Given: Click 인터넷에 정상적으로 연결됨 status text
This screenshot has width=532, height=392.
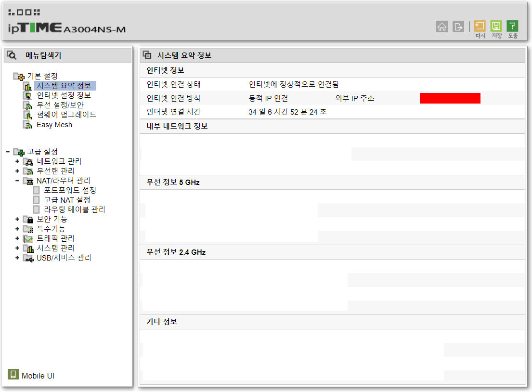Looking at the screenshot, I should (x=294, y=84).
